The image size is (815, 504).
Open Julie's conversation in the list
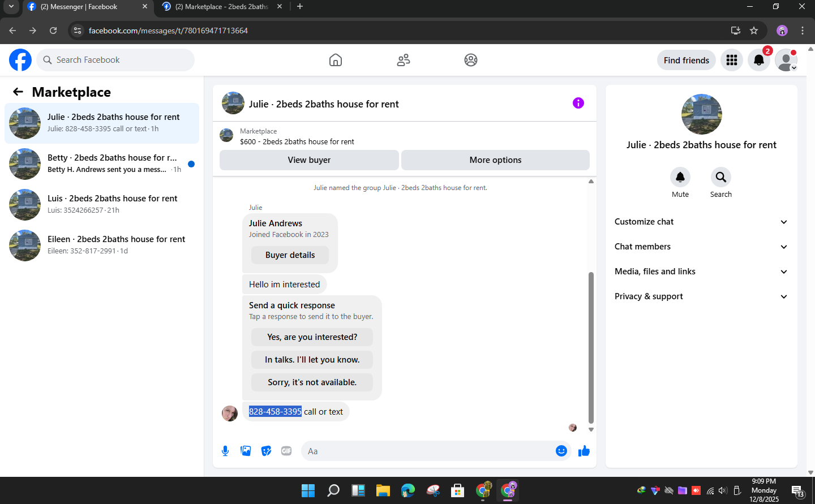(x=102, y=123)
